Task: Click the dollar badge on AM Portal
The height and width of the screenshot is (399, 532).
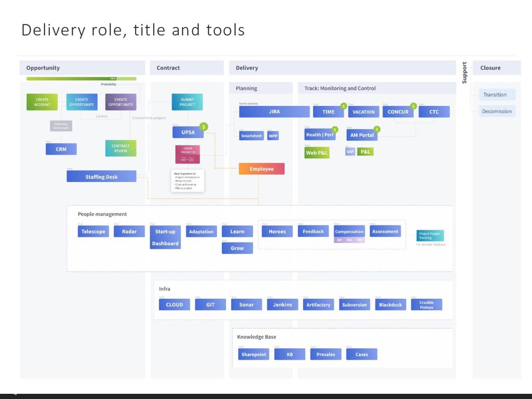Action: click(377, 129)
